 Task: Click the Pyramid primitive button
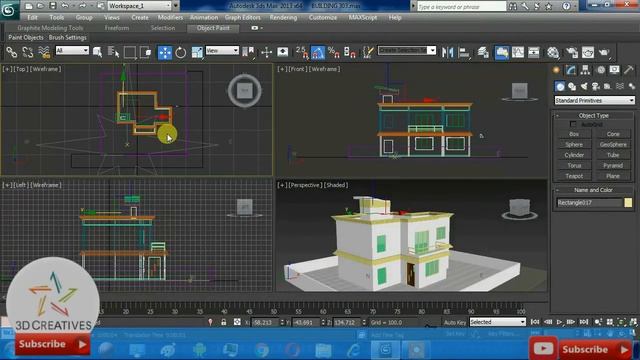[613, 165]
